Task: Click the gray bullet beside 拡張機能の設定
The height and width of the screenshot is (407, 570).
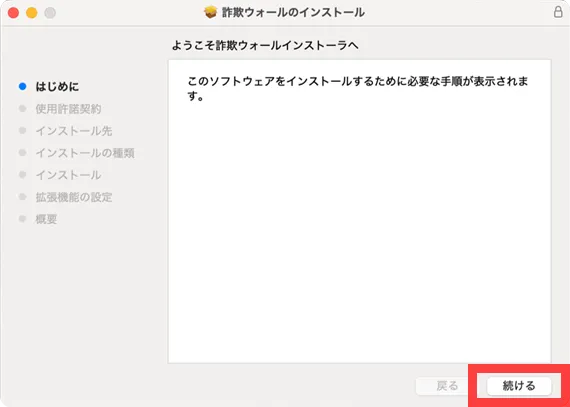Action: point(23,197)
